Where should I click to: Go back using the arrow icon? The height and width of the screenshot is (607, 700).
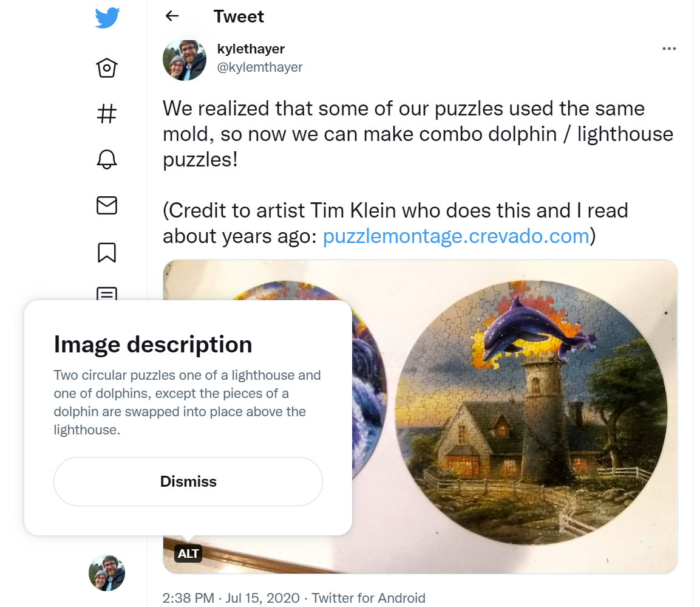[172, 16]
